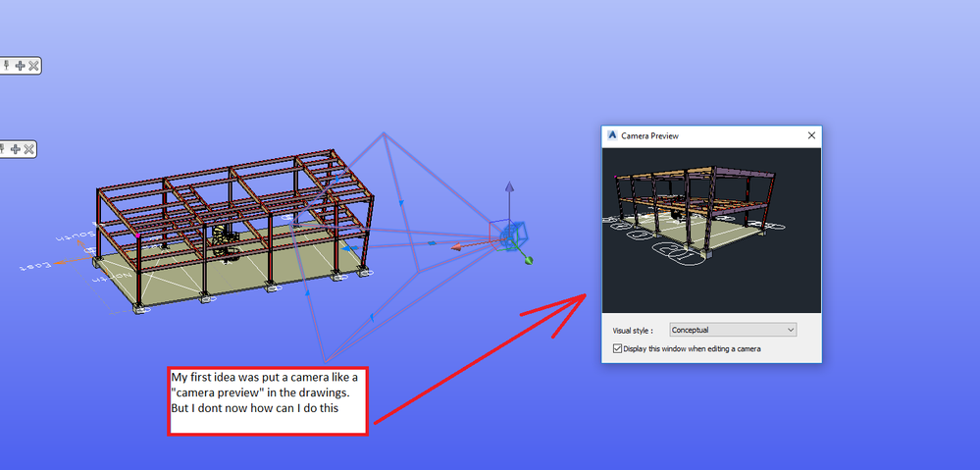Image resolution: width=980 pixels, height=470 pixels.
Task: Click the magenta node on the frame corner
Action: tap(137, 235)
